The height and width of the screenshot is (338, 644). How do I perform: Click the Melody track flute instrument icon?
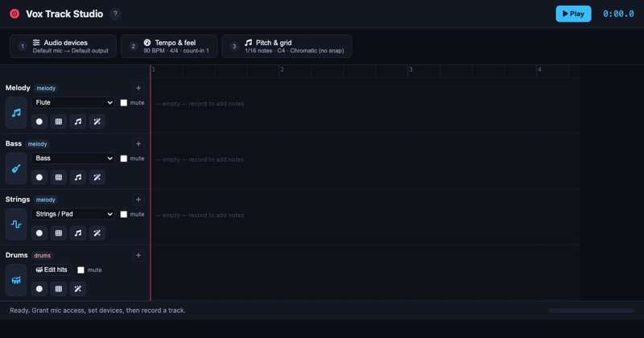[x=16, y=113]
